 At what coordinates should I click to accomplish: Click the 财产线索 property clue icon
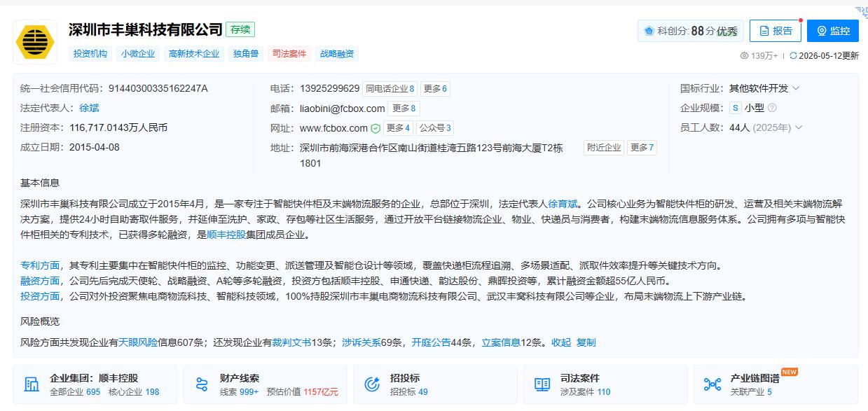202,384
